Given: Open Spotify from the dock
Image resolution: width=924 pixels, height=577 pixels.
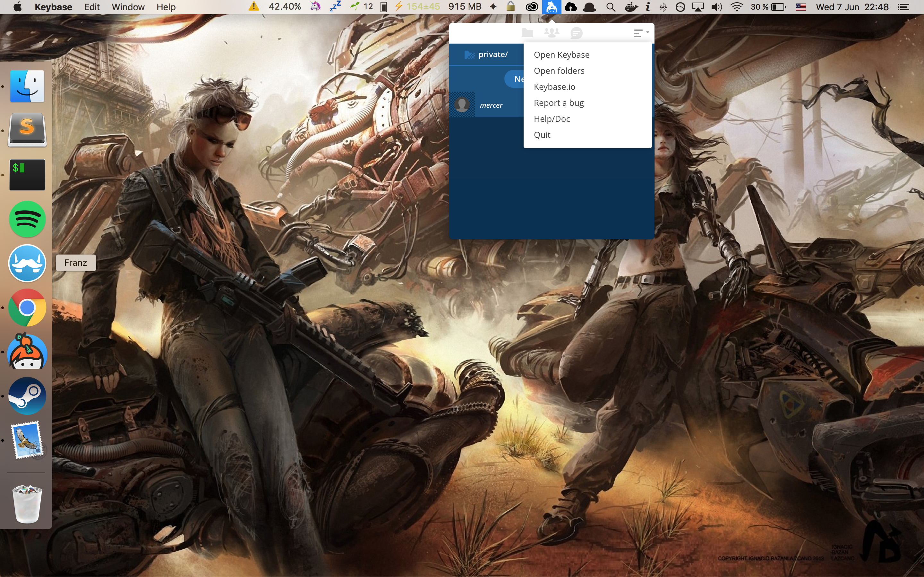Looking at the screenshot, I should (x=27, y=220).
